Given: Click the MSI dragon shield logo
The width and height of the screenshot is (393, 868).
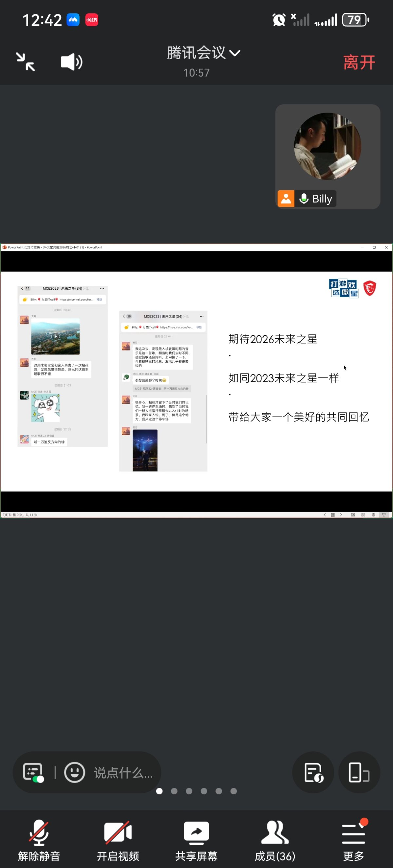Looking at the screenshot, I should (x=370, y=288).
